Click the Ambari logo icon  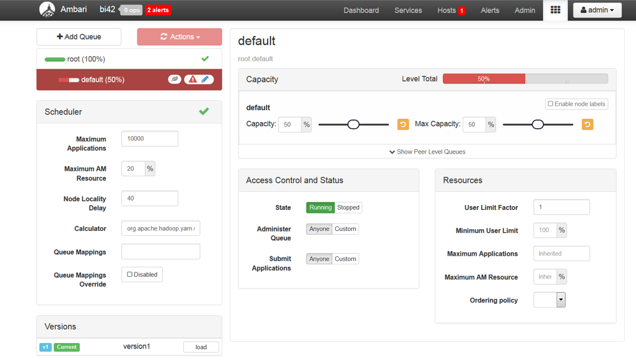point(46,9)
